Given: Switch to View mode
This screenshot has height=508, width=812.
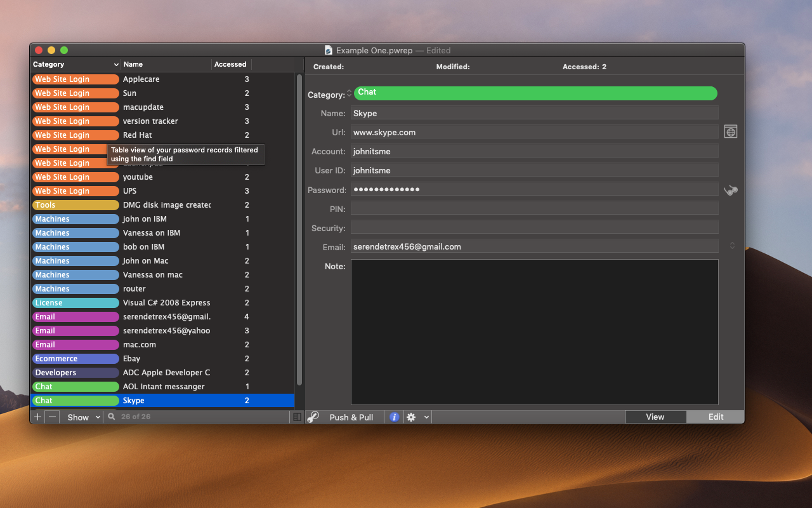Looking at the screenshot, I should coord(655,417).
